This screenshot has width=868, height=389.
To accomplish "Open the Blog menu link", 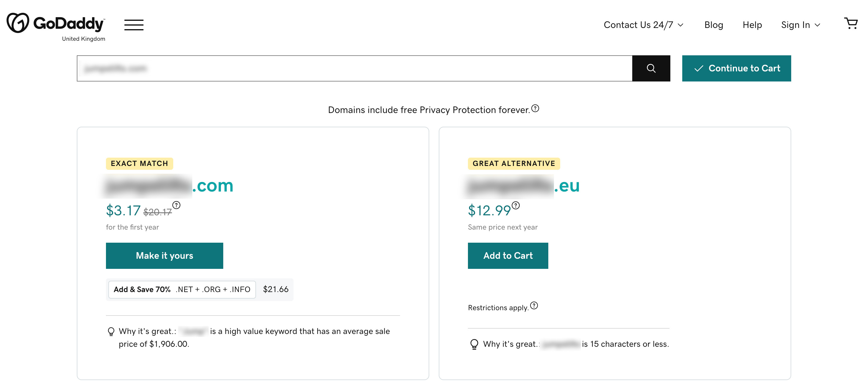I will click(x=714, y=25).
